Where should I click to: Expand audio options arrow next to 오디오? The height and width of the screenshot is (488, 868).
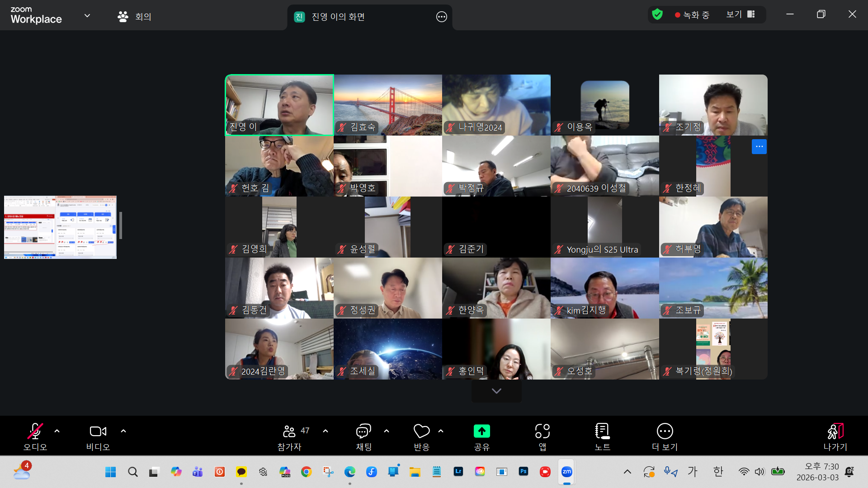coord(57,431)
